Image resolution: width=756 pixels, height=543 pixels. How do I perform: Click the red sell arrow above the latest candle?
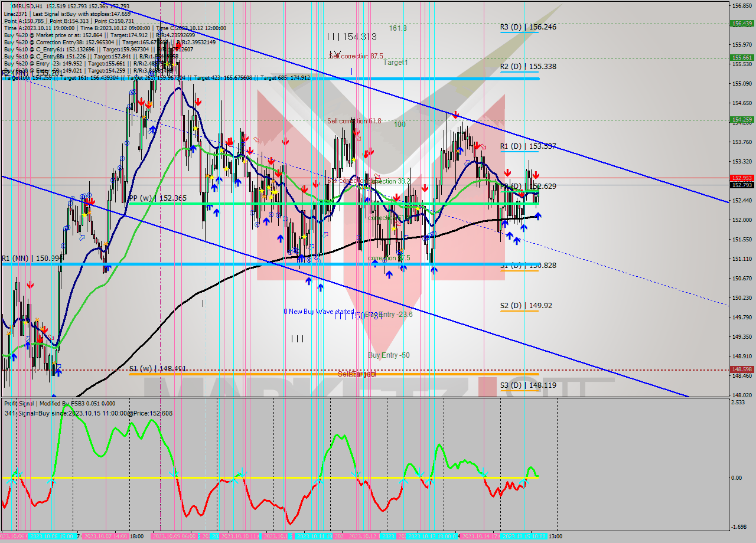tap(535, 175)
